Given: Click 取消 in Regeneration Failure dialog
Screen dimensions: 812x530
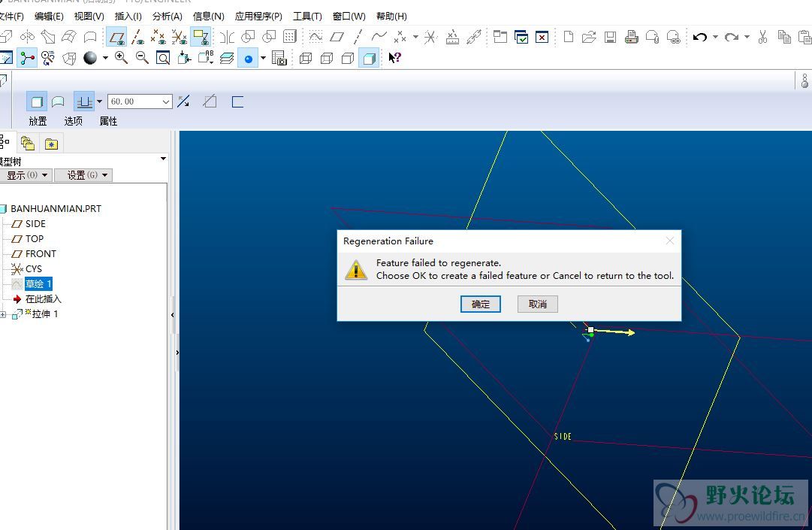Looking at the screenshot, I should tap(538, 304).
